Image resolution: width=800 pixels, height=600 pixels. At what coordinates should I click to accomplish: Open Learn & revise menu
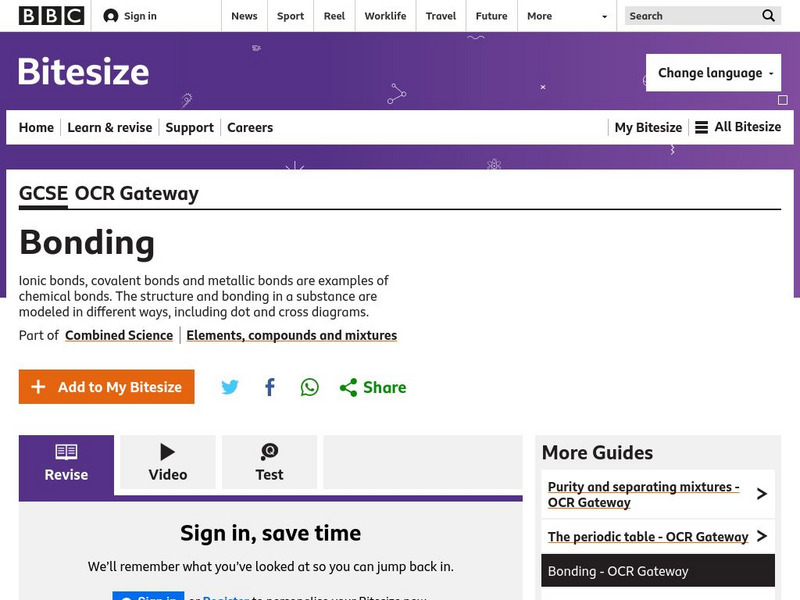pyautogui.click(x=110, y=127)
